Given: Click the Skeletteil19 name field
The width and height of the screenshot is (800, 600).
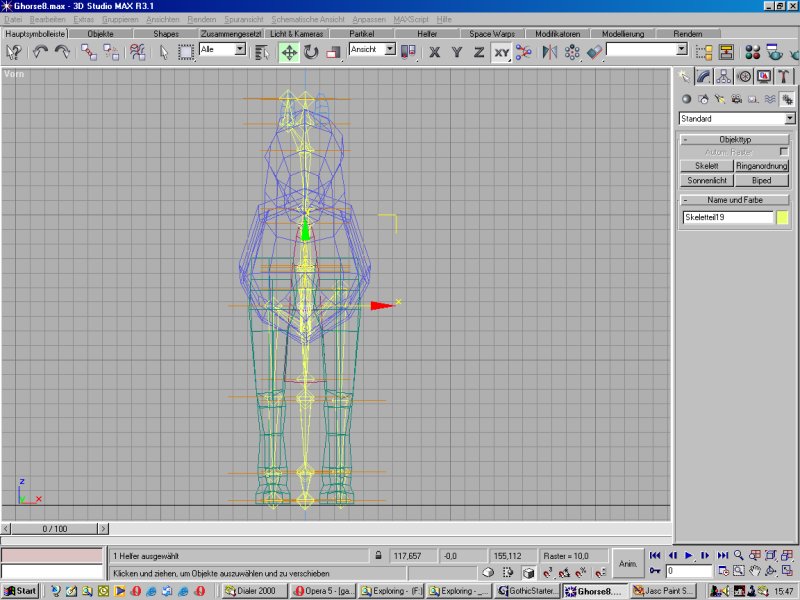Looking at the screenshot, I should (x=728, y=217).
